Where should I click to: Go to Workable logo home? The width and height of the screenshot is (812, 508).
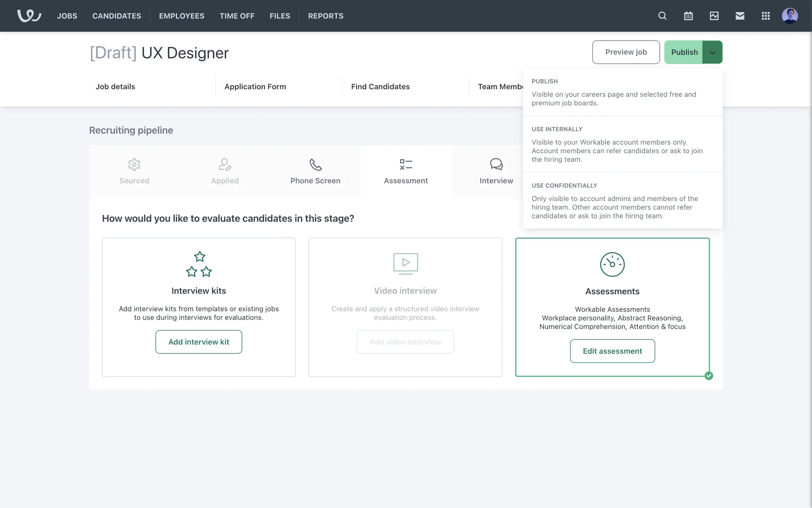click(29, 16)
